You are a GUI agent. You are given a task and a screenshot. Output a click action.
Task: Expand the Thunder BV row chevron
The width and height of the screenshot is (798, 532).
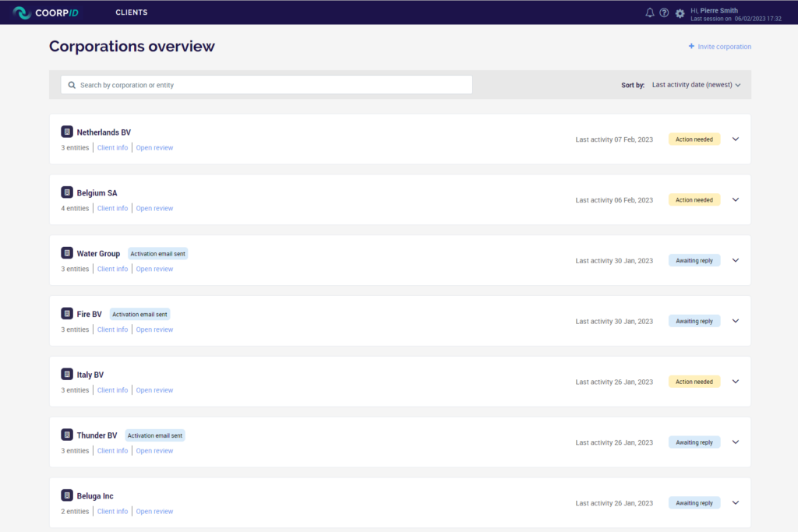[735, 442]
